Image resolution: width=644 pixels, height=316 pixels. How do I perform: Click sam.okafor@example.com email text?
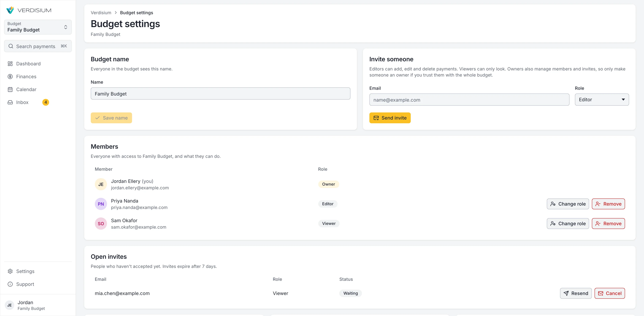coord(138,227)
